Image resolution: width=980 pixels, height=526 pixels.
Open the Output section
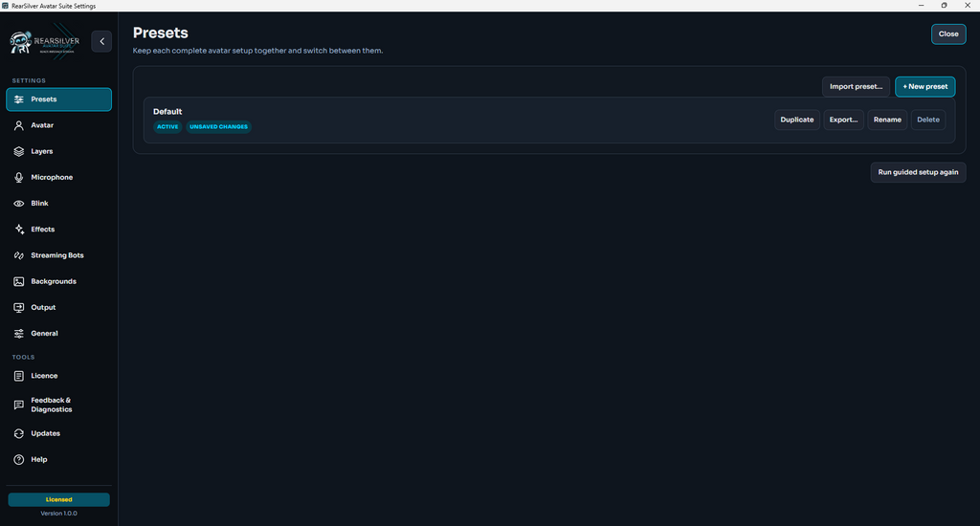58,307
